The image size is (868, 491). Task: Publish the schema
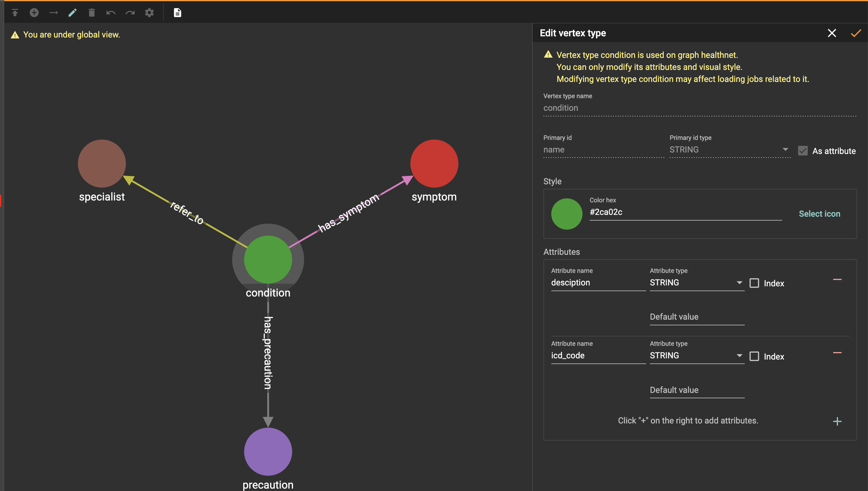(15, 13)
